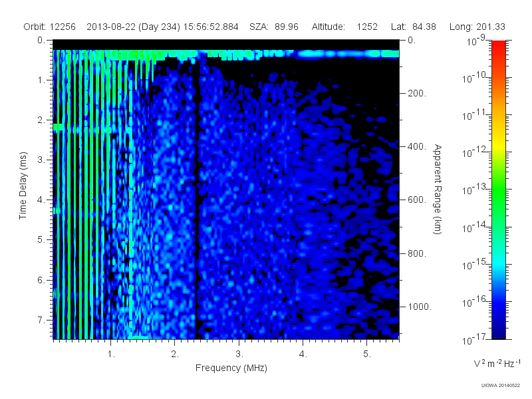This screenshot has height=399, width=532.
Task: Click the time delay tick label "5." on left axis
Action: point(41,240)
